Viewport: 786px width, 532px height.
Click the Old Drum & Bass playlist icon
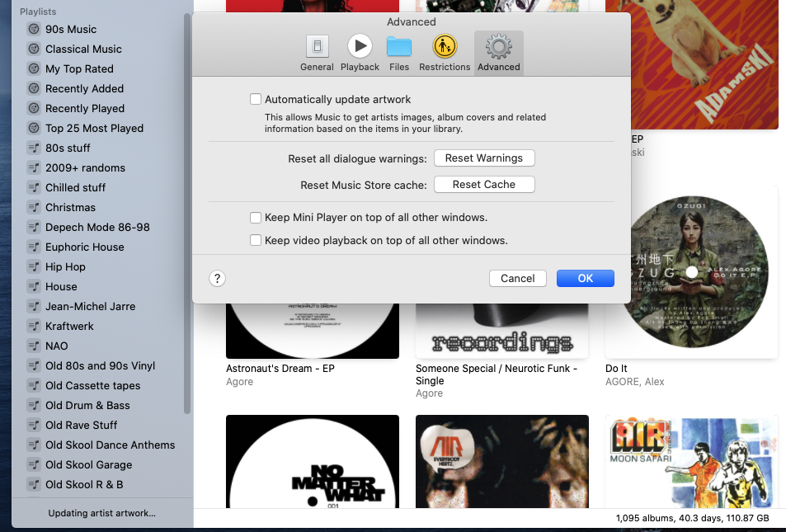34,406
